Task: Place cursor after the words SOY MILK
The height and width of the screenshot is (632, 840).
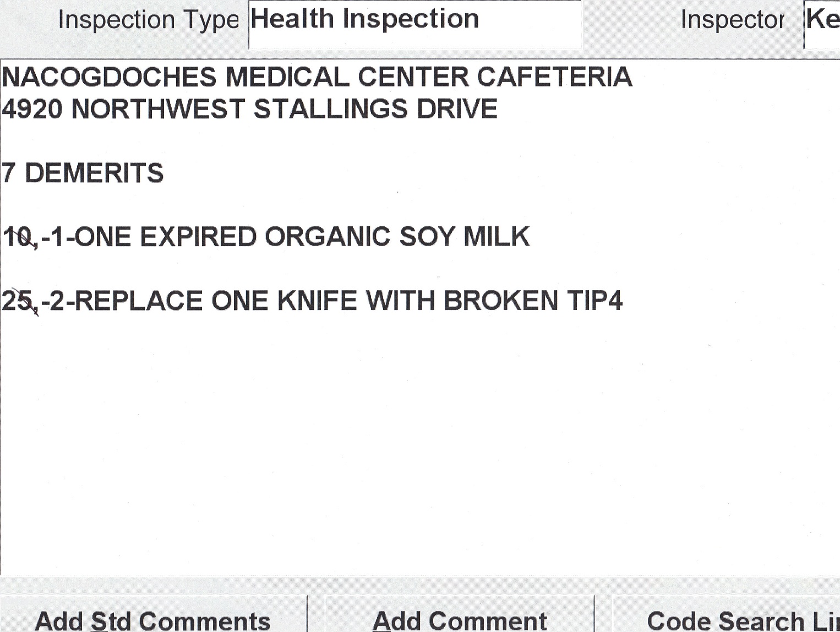Action: pos(531,237)
